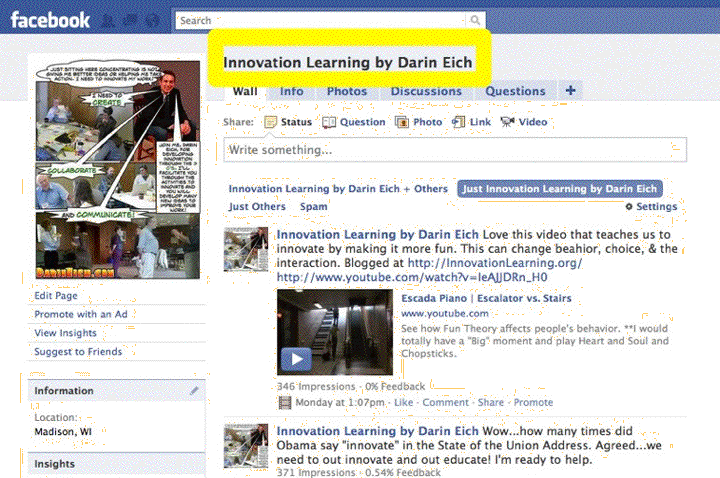Viewport: 720px width, 478px height.
Task: Click filmstrip icon next to Monday timestamp
Action: 285,403
